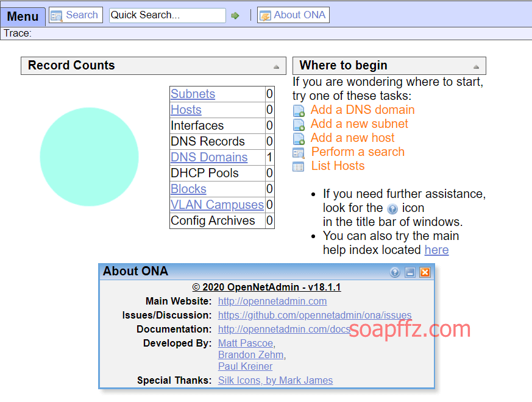Open Silk Icons, by Mark James link
This screenshot has height=402, width=532.
pyautogui.click(x=275, y=381)
